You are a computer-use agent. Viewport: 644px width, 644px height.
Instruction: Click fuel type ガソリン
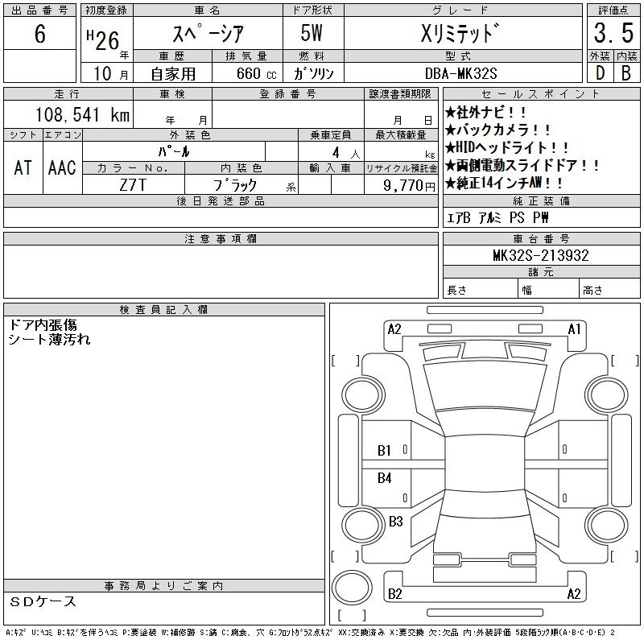pos(313,73)
